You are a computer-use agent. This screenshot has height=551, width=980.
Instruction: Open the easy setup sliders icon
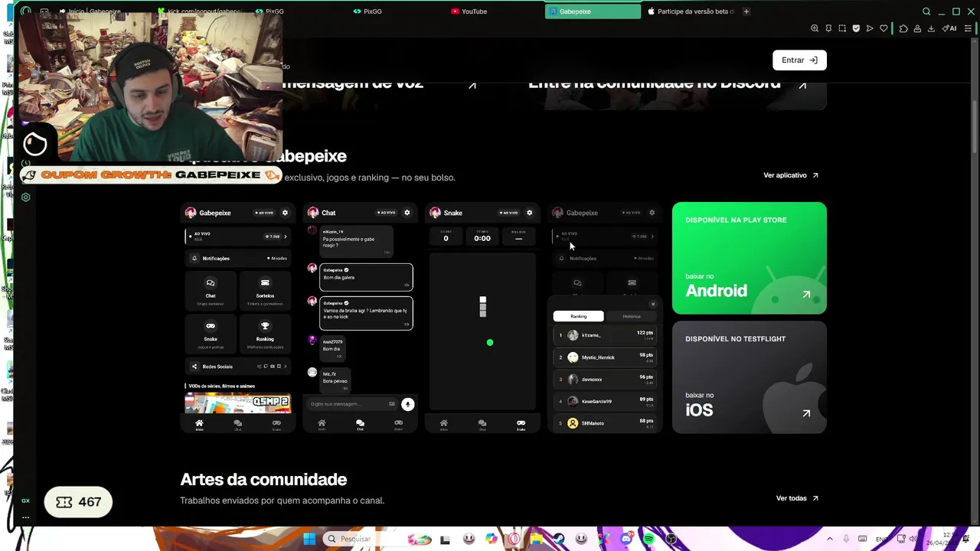tap(969, 28)
